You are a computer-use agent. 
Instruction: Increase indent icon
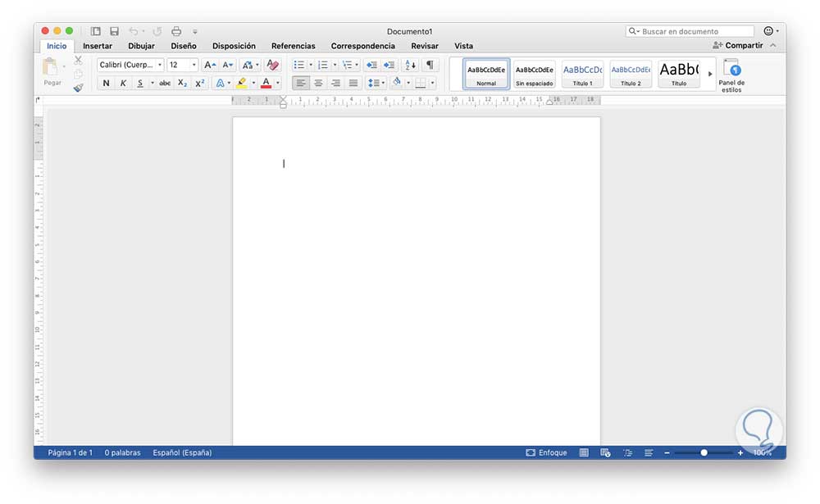pyautogui.click(x=389, y=65)
